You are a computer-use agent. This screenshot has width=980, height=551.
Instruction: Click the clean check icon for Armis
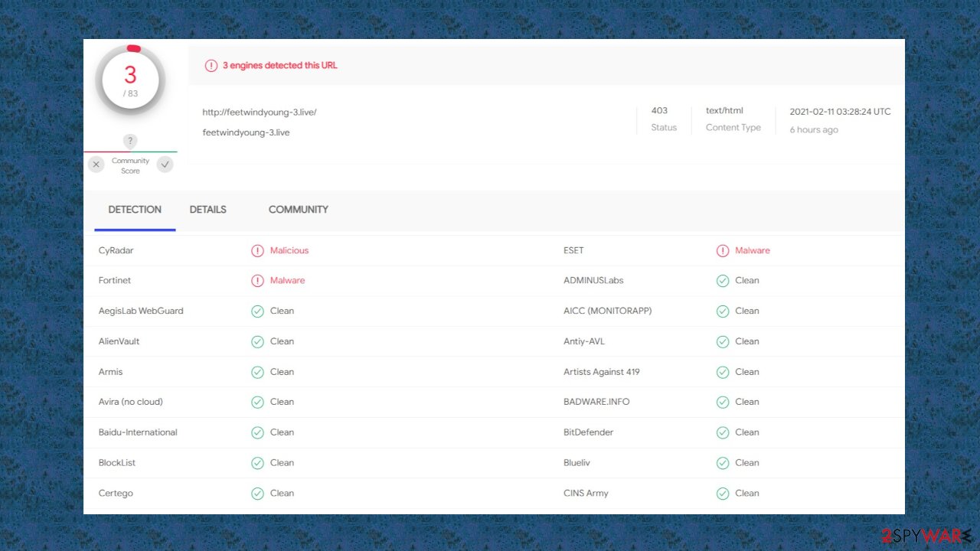point(257,372)
